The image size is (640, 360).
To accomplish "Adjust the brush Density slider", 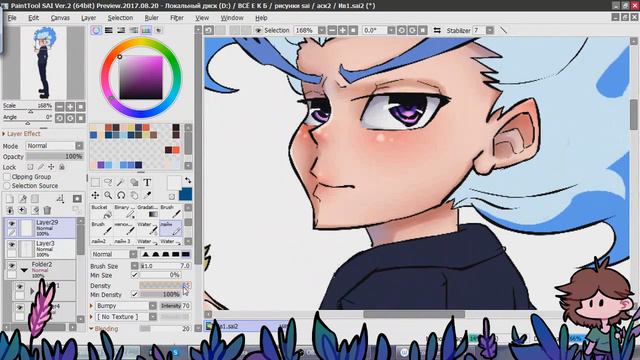I will pyautogui.click(x=165, y=285).
